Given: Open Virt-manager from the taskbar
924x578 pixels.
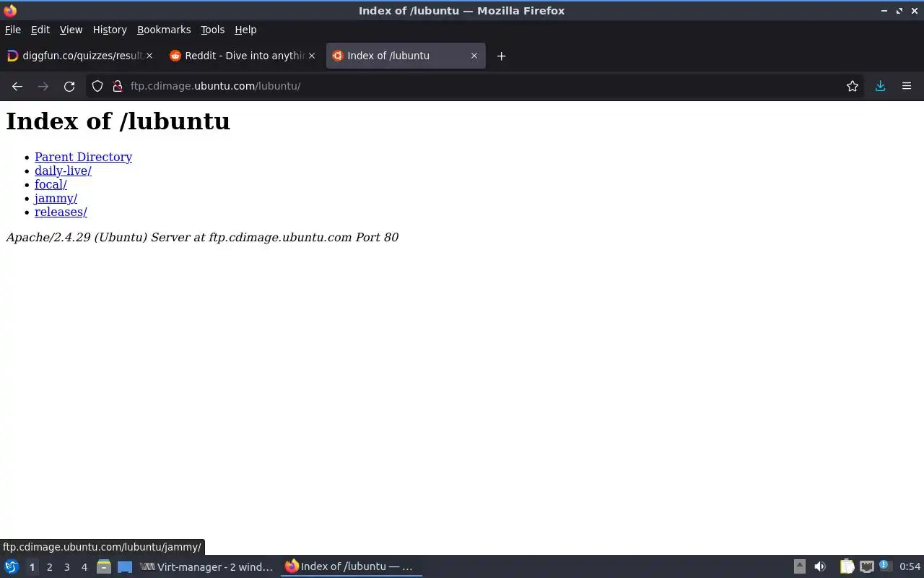Looking at the screenshot, I should [x=206, y=566].
